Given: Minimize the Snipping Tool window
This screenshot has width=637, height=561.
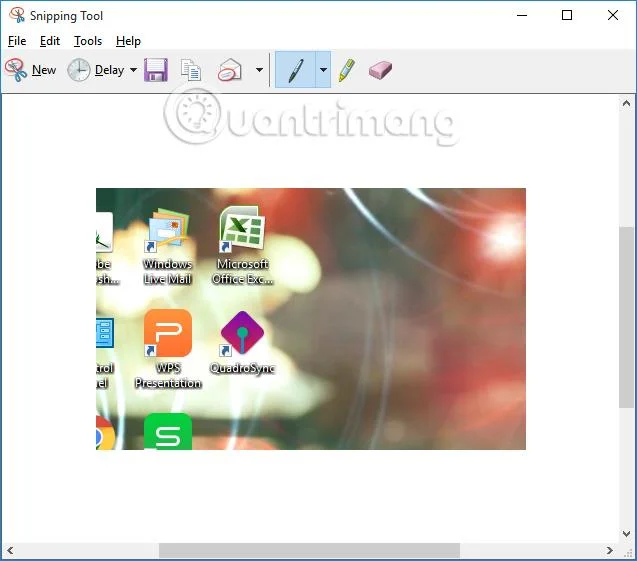Looking at the screenshot, I should pyautogui.click(x=522, y=15).
